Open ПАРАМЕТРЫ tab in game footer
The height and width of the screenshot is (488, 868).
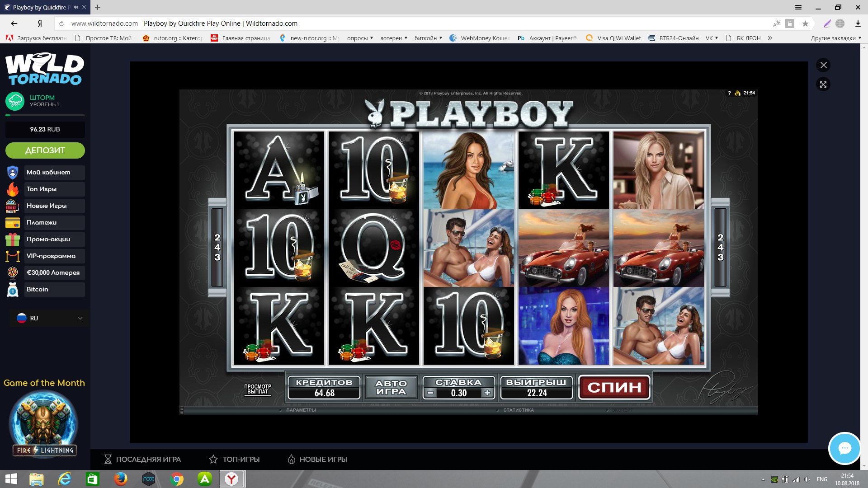(x=301, y=410)
